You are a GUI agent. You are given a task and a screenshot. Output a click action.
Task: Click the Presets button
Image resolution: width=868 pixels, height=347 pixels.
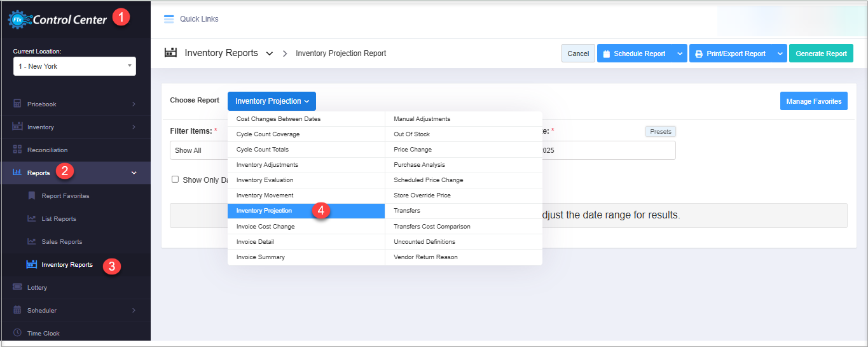[660, 132]
